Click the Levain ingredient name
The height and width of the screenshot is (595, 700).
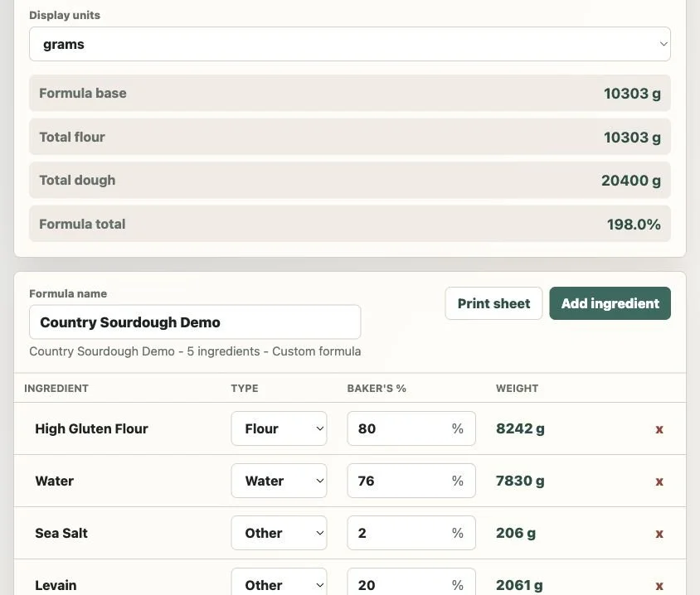click(56, 585)
